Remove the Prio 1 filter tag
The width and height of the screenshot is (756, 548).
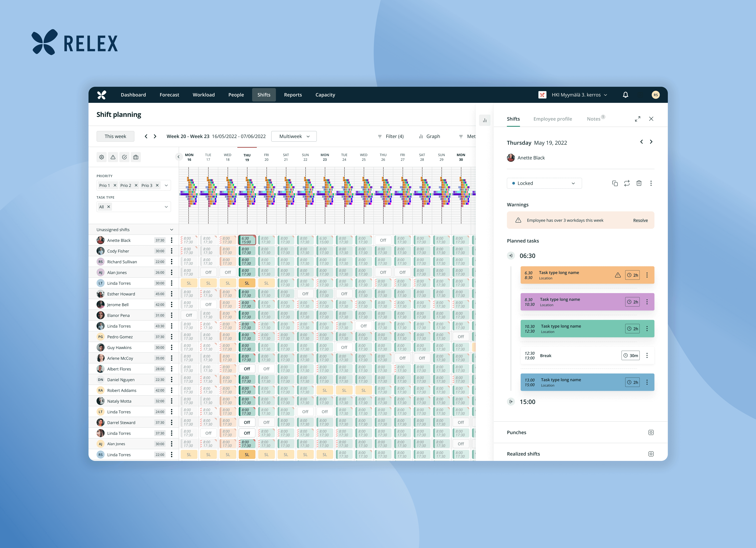[x=115, y=186]
